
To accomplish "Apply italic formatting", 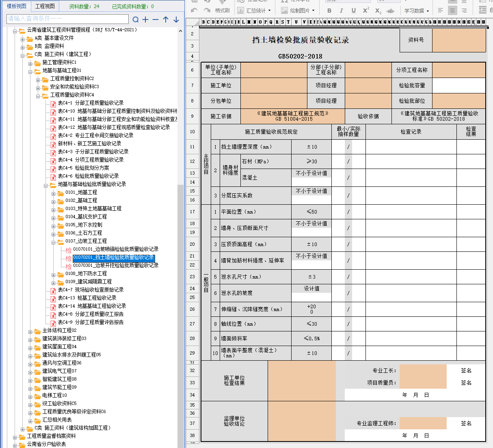I will [341, 10].
